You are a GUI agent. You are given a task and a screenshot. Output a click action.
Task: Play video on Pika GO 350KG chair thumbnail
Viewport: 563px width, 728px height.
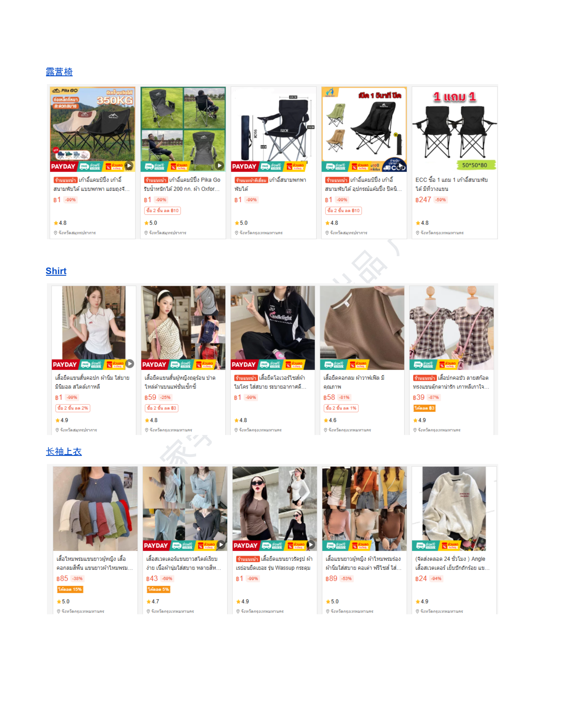(129, 166)
